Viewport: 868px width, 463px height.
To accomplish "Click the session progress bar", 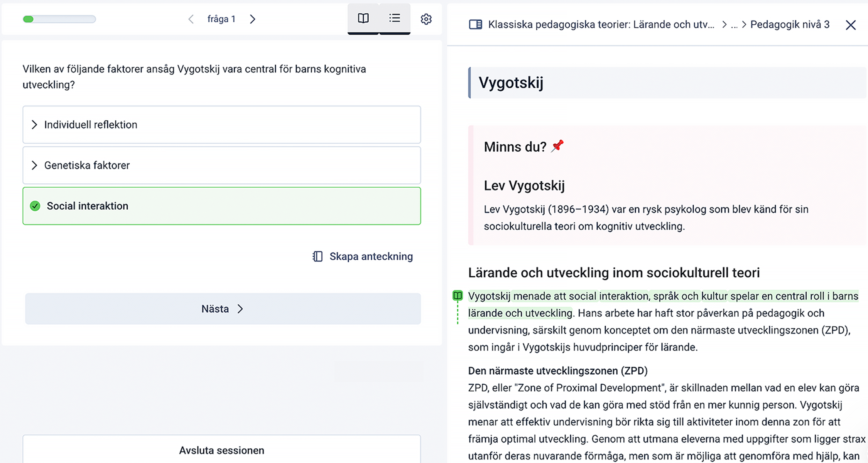I will [x=59, y=19].
